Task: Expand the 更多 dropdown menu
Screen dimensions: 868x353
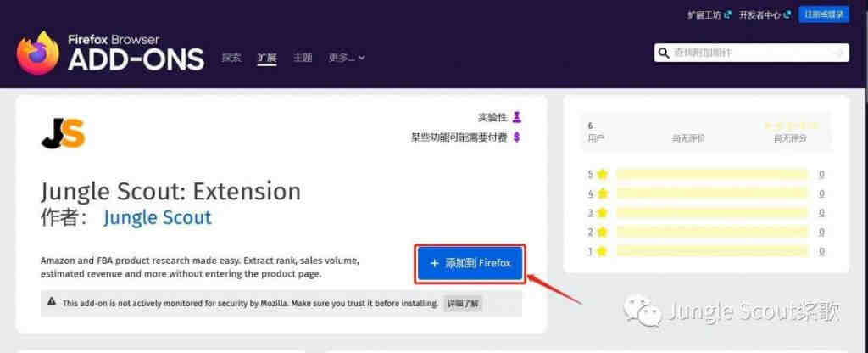Action: pyautogui.click(x=347, y=57)
